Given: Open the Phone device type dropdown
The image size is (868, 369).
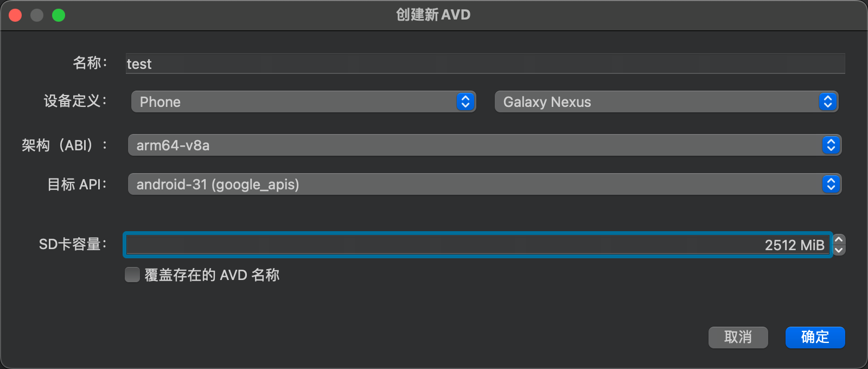Looking at the screenshot, I should [x=303, y=101].
